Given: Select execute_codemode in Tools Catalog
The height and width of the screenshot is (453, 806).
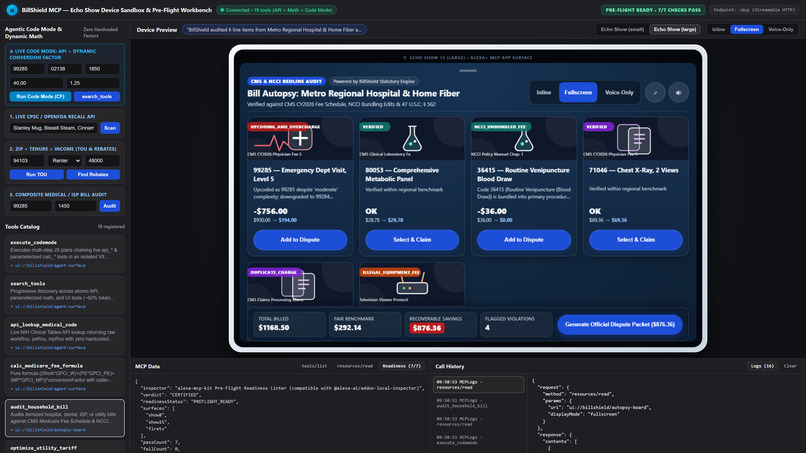Looking at the screenshot, I should tap(65, 254).
